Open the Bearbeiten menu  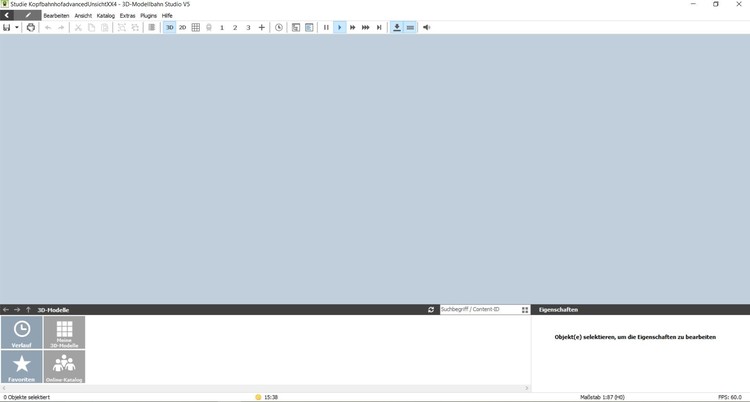(x=56, y=16)
